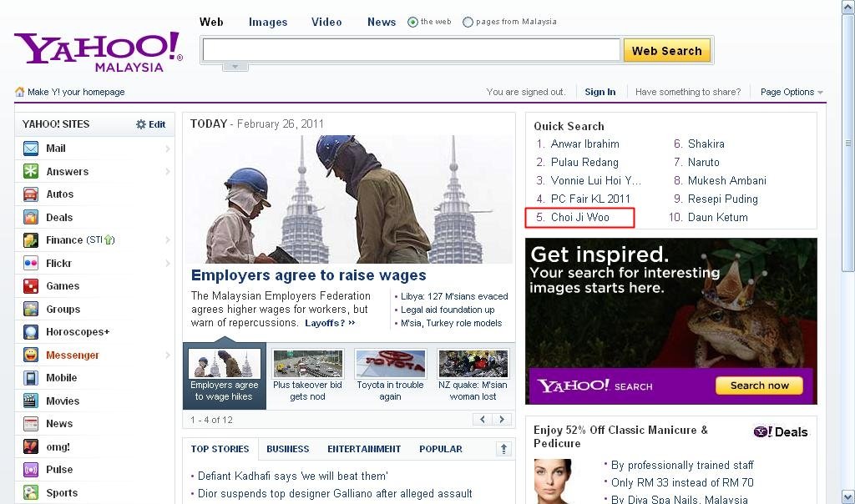This screenshot has height=504, width=855.
Task: Select the TOP STORIES tab
Action: (x=220, y=449)
